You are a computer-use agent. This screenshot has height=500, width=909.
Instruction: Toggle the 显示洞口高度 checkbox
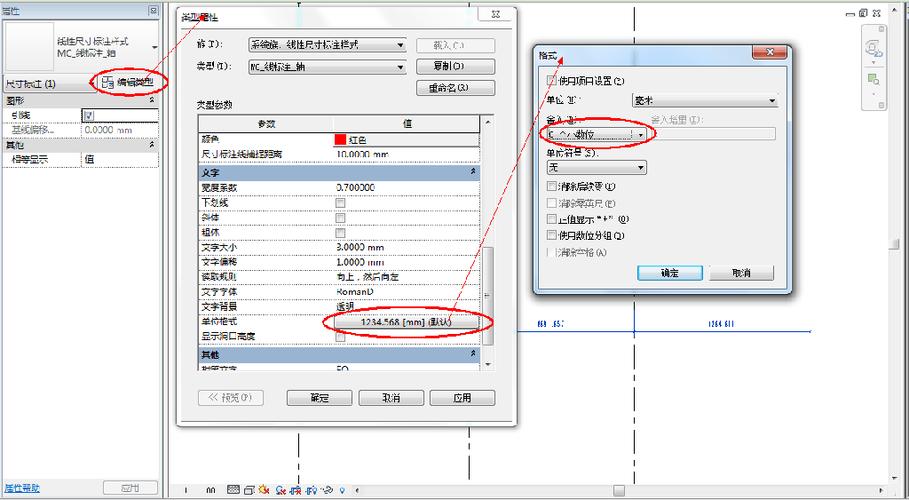(340, 336)
